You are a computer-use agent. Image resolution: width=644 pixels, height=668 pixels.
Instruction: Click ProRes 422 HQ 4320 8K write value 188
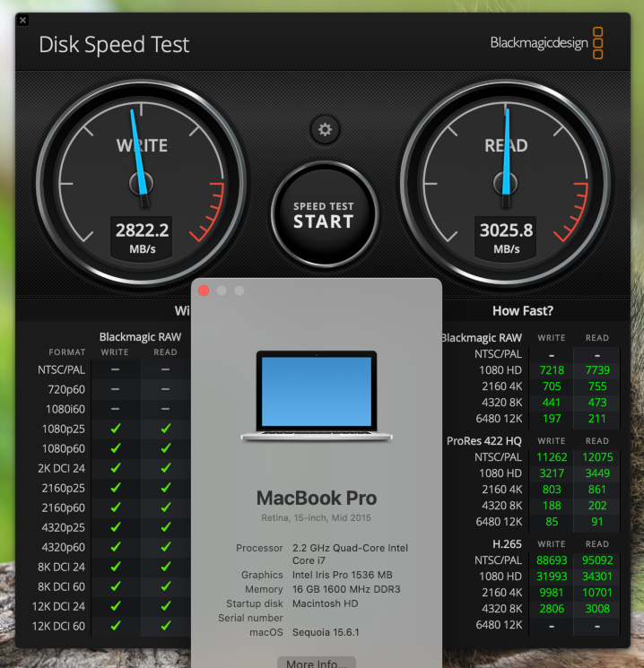coord(552,506)
